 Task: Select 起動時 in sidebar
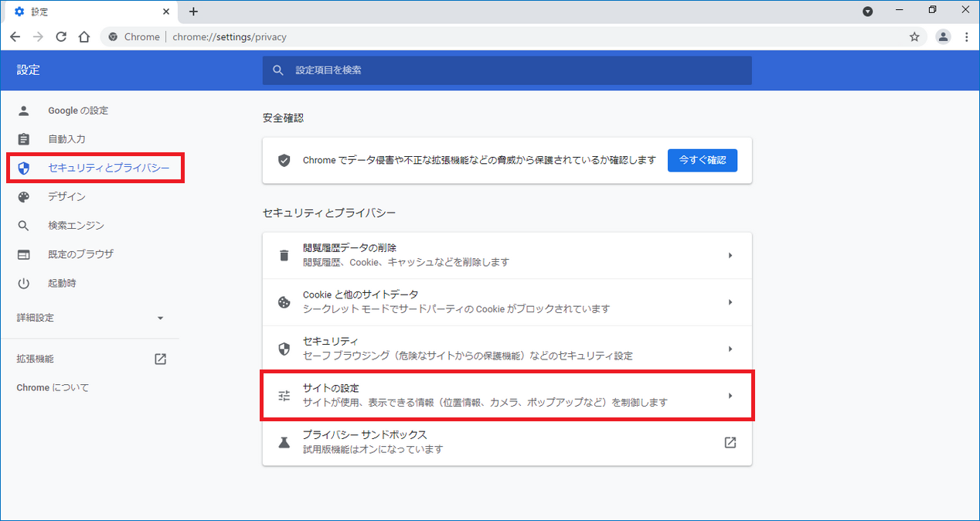click(x=62, y=283)
